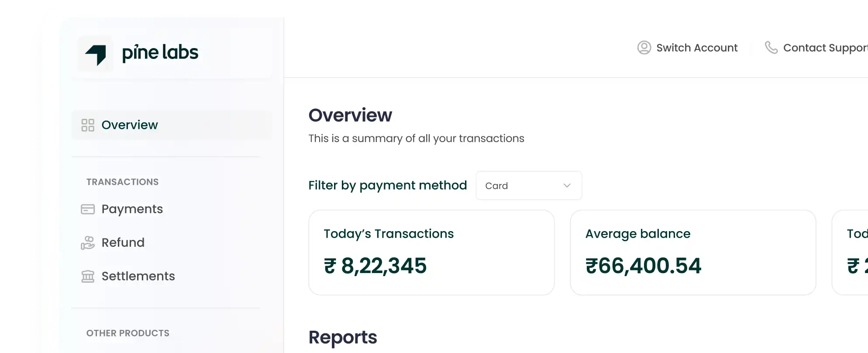Open the Settlements section
The width and height of the screenshot is (868, 353).
coord(138,276)
